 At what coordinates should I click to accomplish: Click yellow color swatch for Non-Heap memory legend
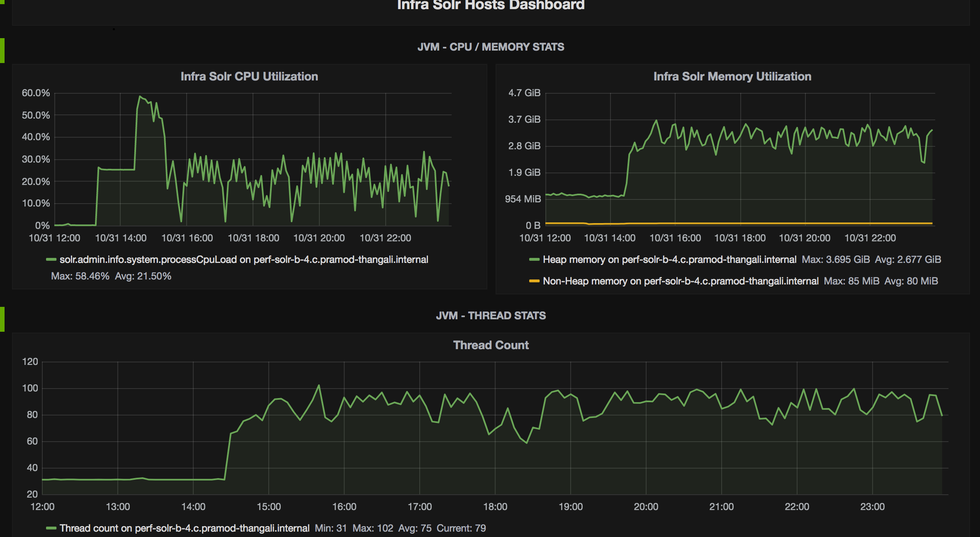pos(534,281)
